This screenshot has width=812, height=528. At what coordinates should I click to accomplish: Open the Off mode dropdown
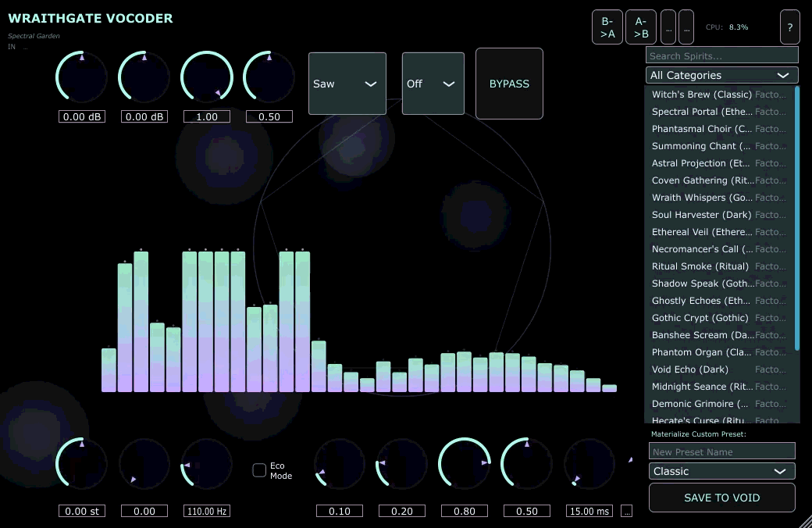pyautogui.click(x=433, y=84)
